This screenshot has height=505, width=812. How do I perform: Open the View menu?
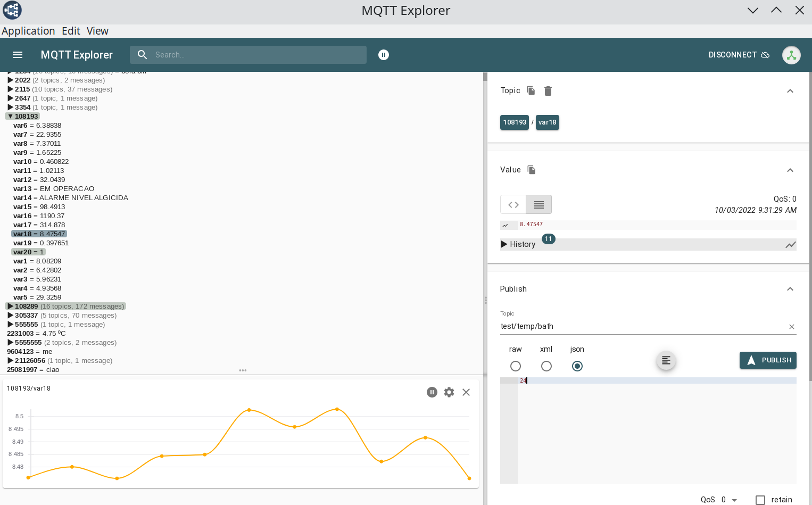pos(97,31)
